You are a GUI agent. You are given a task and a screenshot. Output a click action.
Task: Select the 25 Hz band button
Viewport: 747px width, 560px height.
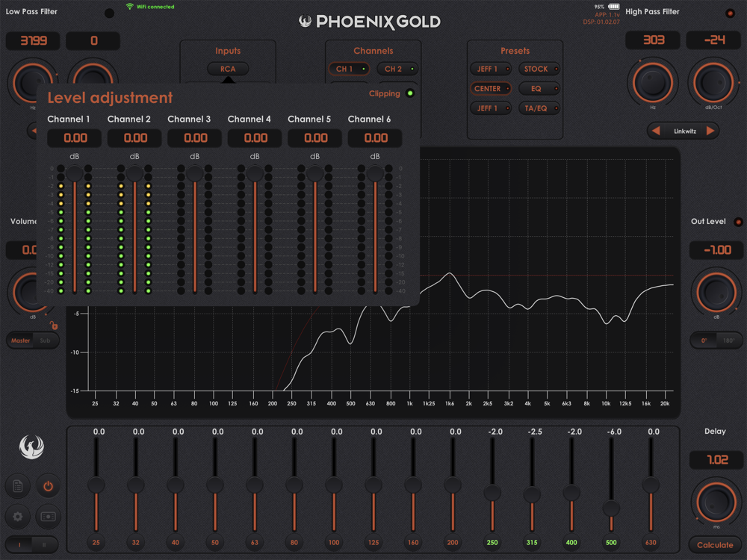[96, 542]
